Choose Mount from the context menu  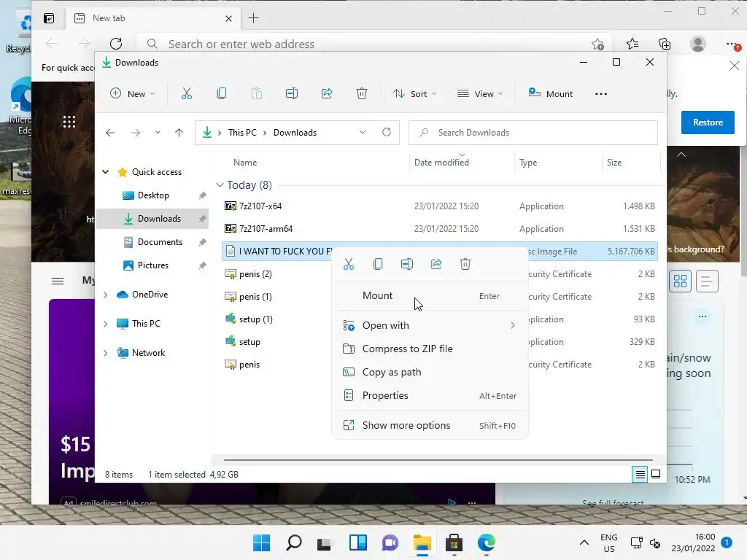point(430,296)
